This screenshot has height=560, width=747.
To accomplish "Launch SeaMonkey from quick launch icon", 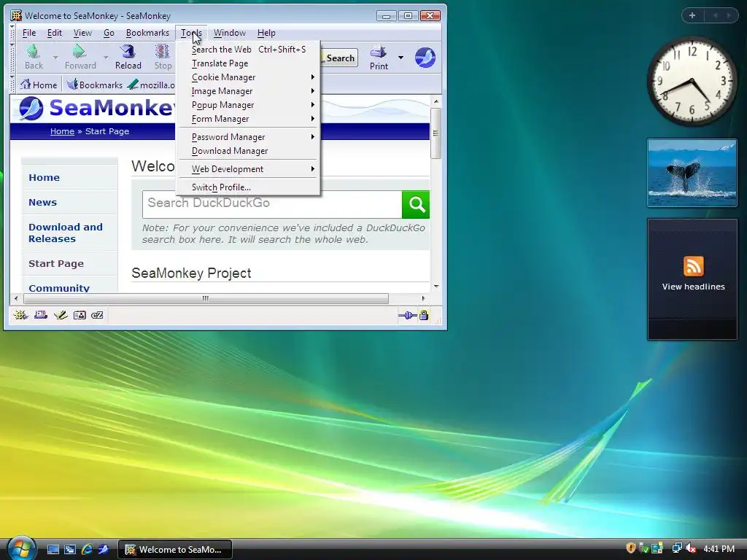I will 104,549.
